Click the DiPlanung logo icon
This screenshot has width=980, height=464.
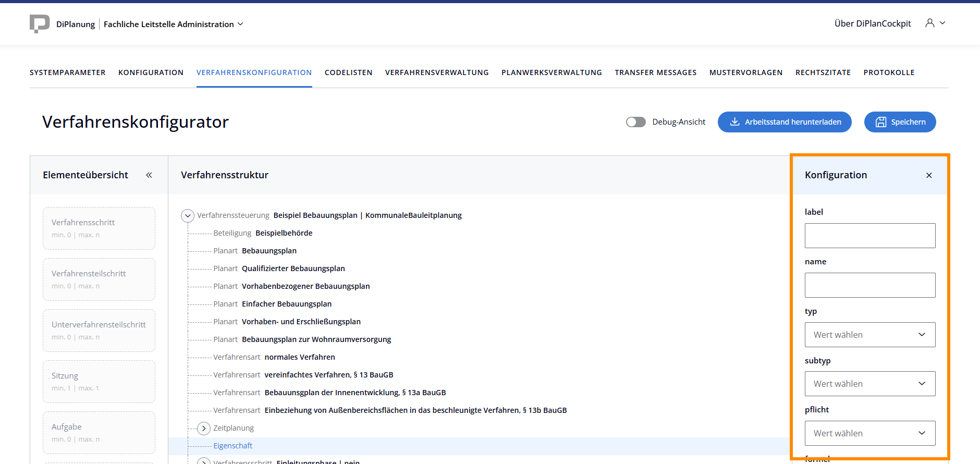[x=40, y=24]
